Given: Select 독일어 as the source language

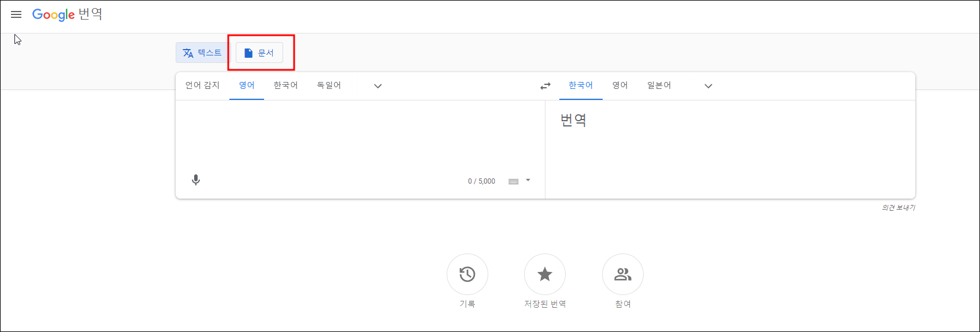Looking at the screenshot, I should (329, 85).
